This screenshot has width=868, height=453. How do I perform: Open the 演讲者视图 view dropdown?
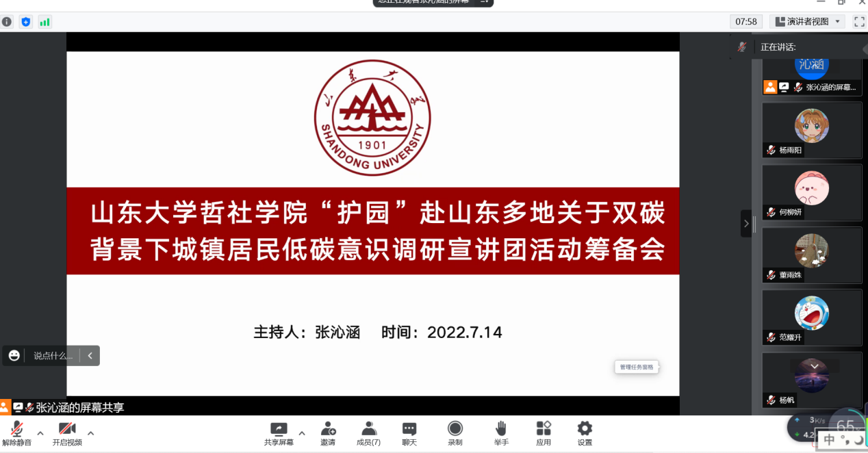pos(807,22)
